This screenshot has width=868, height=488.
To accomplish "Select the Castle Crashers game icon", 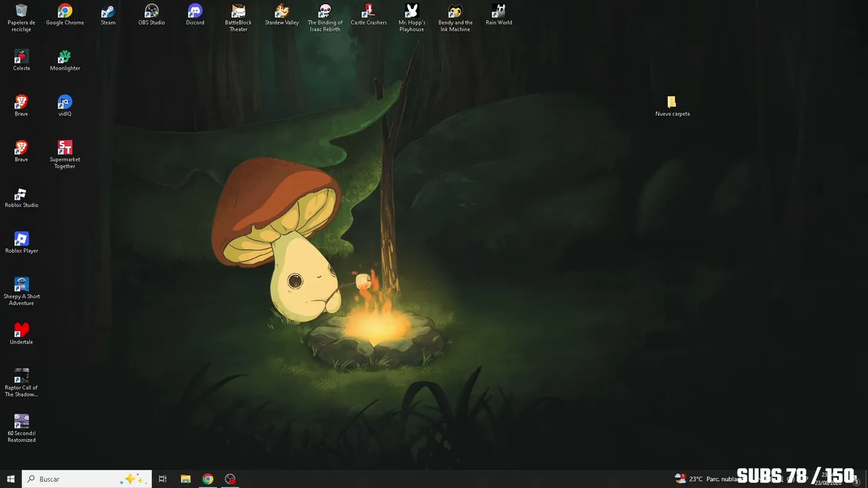I will tap(369, 14).
